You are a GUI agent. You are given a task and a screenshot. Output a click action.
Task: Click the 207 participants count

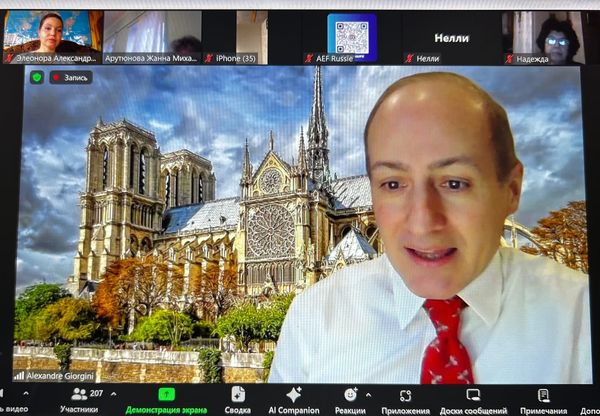click(x=96, y=393)
